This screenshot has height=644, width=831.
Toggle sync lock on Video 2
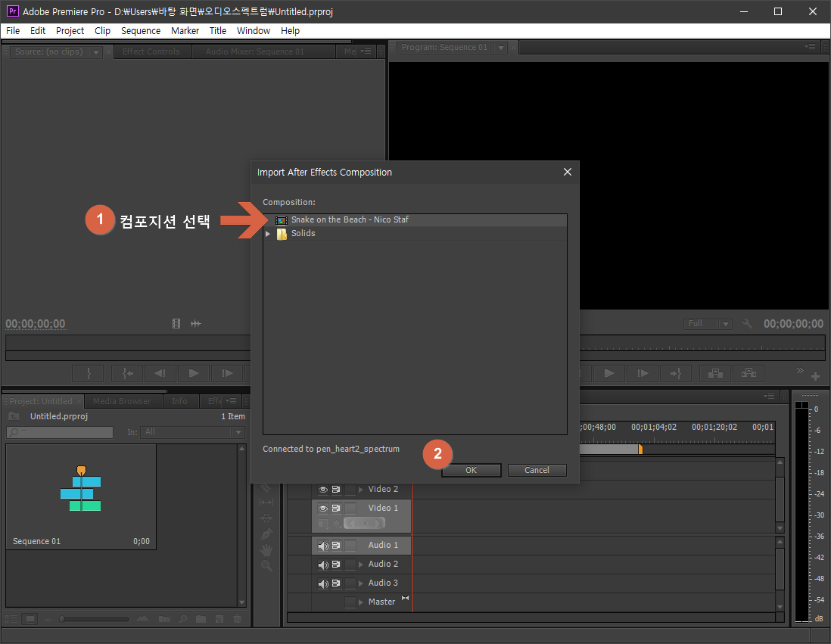336,489
